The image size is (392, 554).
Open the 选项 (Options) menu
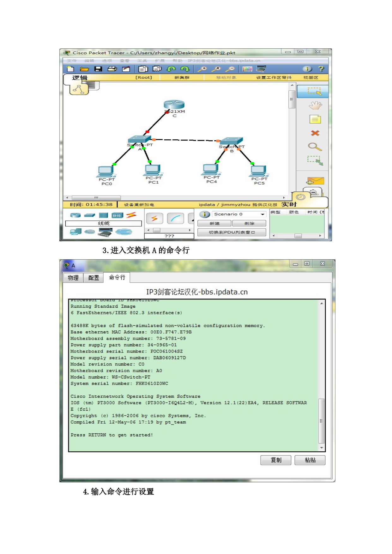pos(107,61)
